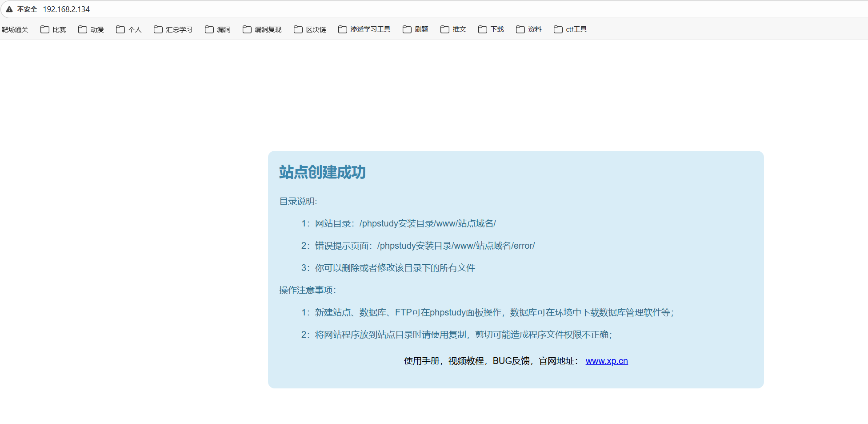Click the 不安全 security warning indicator
This screenshot has height=424, width=868.
pyautogui.click(x=21, y=9)
